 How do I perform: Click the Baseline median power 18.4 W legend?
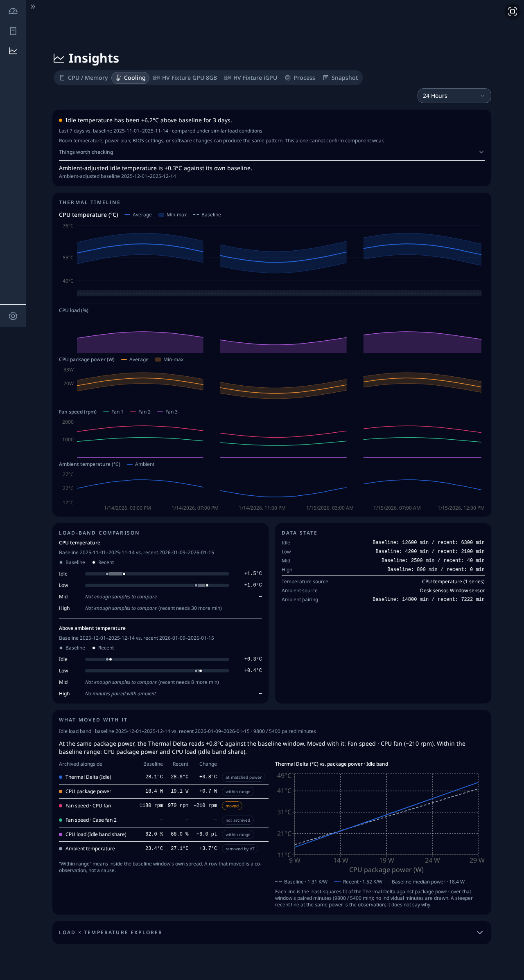point(427,882)
